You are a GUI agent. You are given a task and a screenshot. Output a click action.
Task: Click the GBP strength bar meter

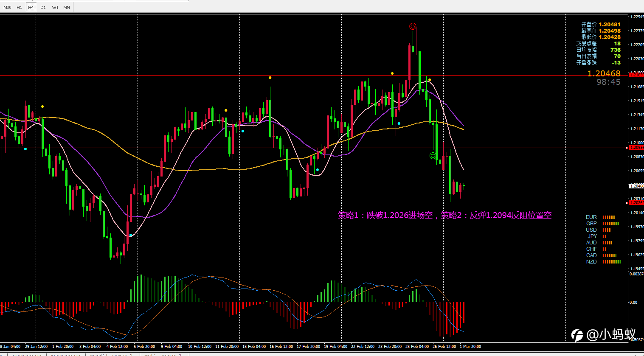[x=611, y=224]
